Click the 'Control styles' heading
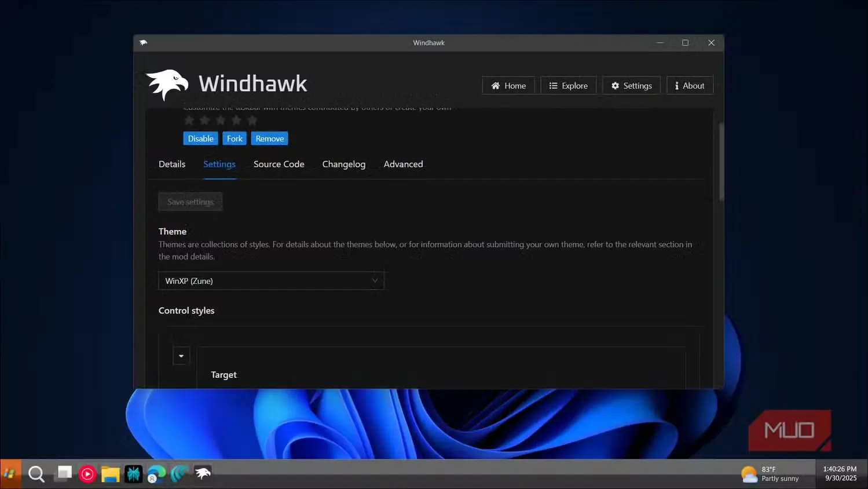The height and width of the screenshot is (489, 868). 186,311
